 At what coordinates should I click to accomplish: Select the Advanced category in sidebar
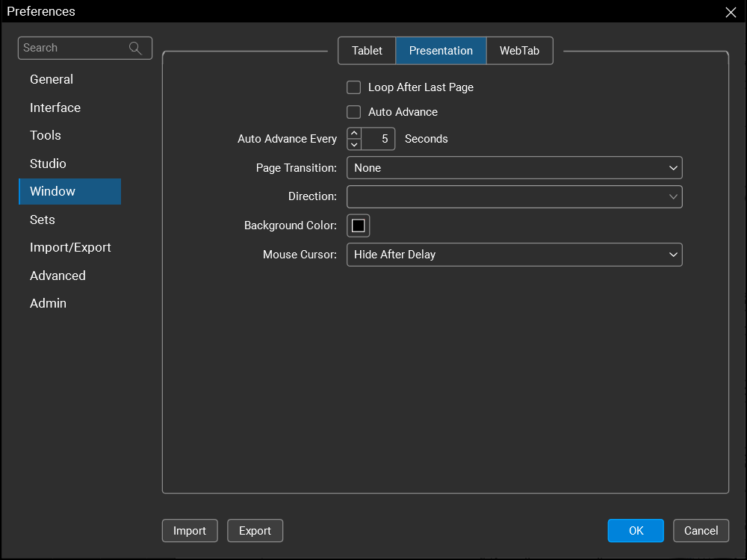coord(58,276)
